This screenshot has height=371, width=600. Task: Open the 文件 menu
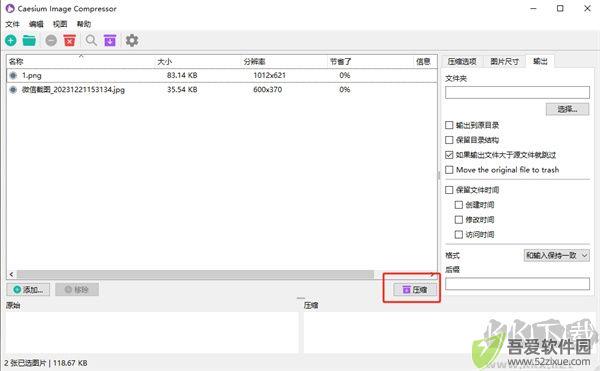12,24
